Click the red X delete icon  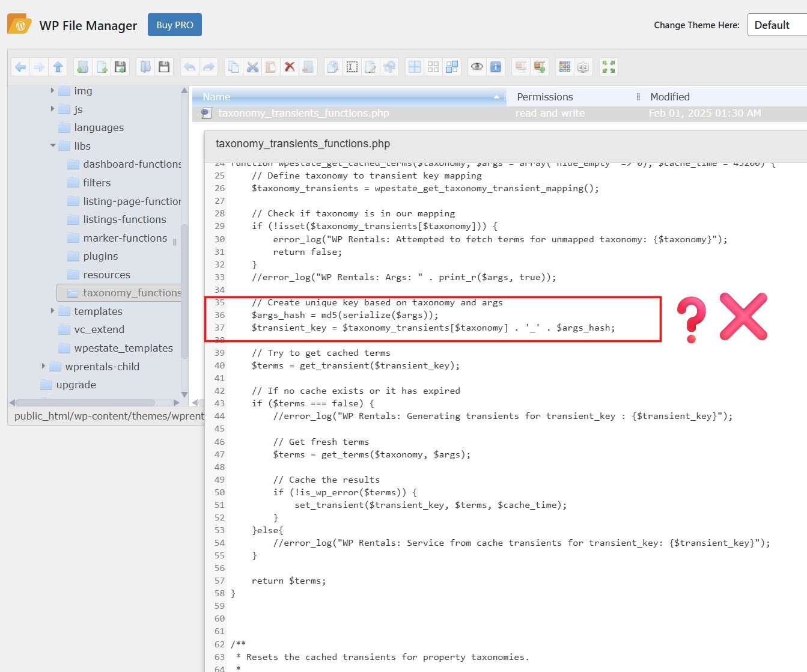pos(290,67)
